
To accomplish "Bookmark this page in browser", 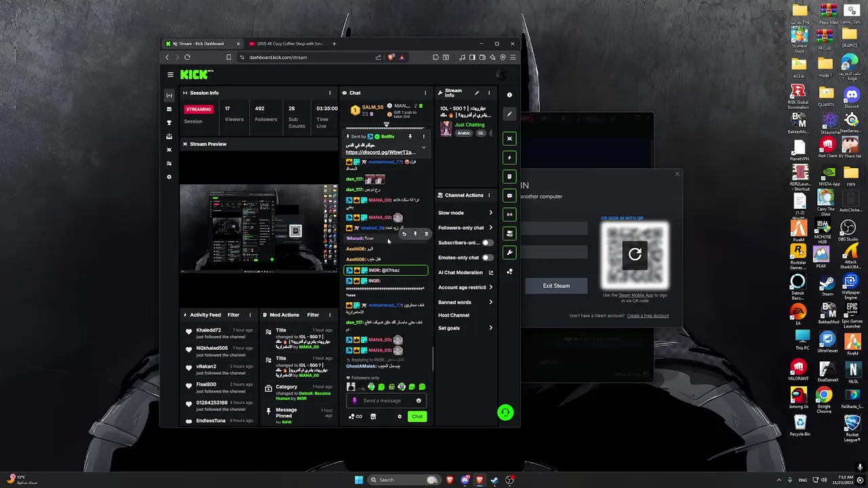I will (x=229, y=58).
